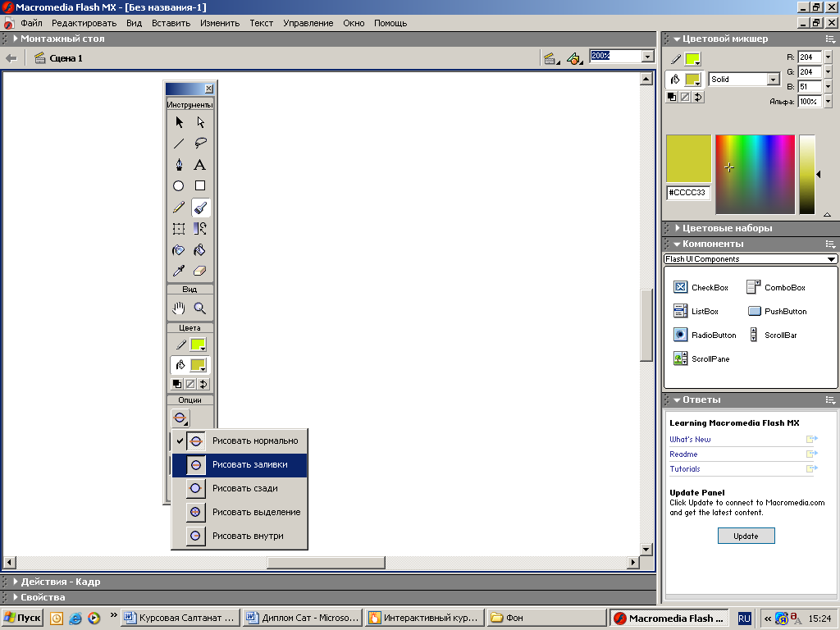Open the Изменить menu
The image size is (840, 630).
coord(220,23)
